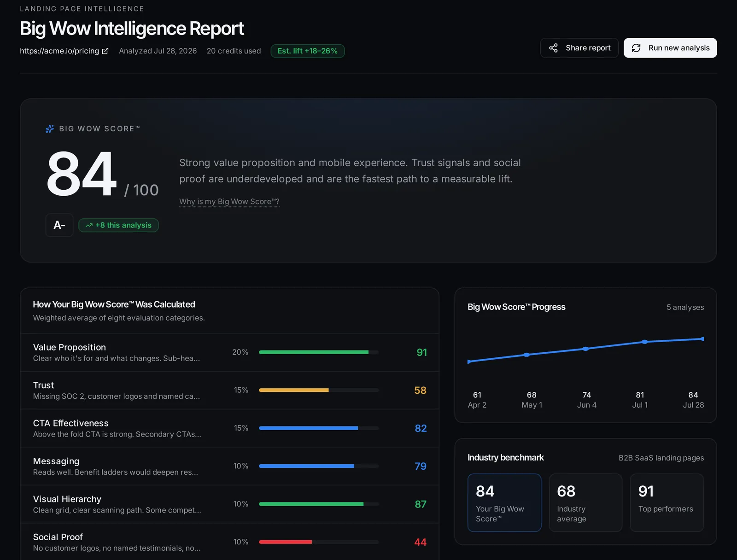The image size is (737, 560).
Task: Click the refresh icon in Run new analysis
Action: click(x=636, y=48)
